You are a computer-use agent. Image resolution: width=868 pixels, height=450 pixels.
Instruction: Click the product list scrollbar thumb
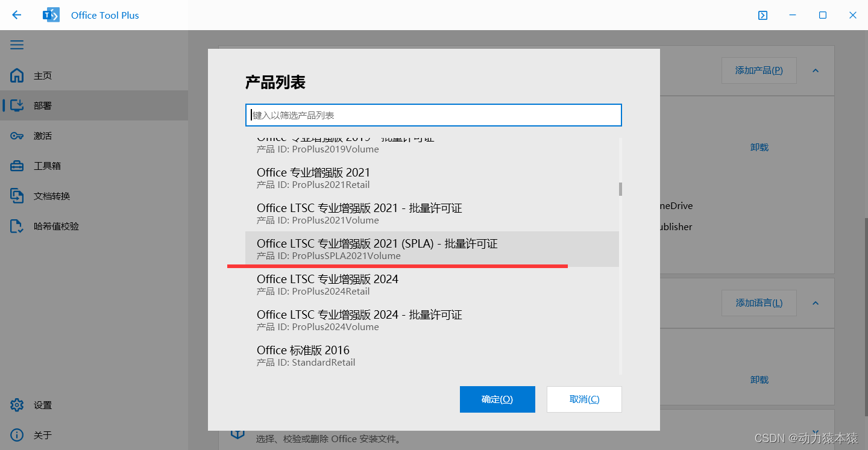click(620, 189)
